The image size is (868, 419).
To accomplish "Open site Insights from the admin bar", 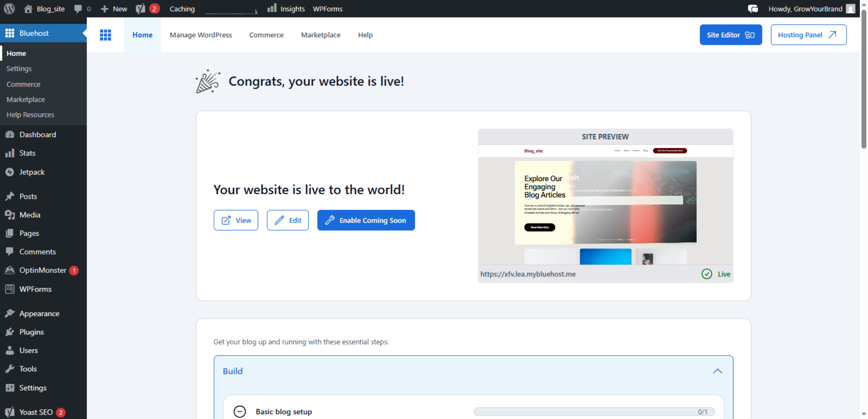I will pyautogui.click(x=286, y=9).
